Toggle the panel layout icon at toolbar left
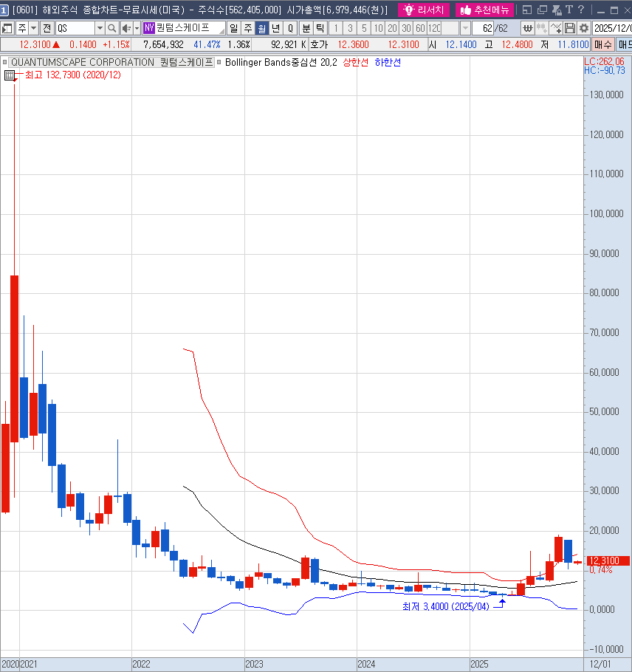The image size is (632, 672). [x=7, y=28]
